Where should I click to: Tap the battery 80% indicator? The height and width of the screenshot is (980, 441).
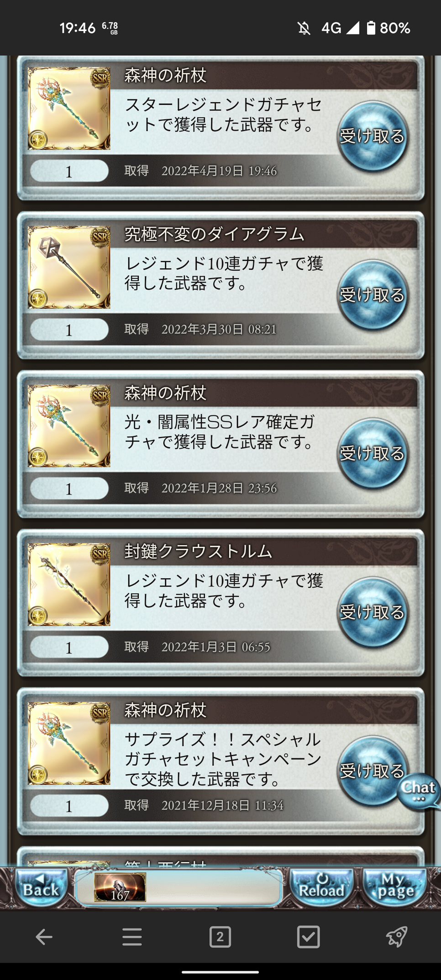click(388, 28)
